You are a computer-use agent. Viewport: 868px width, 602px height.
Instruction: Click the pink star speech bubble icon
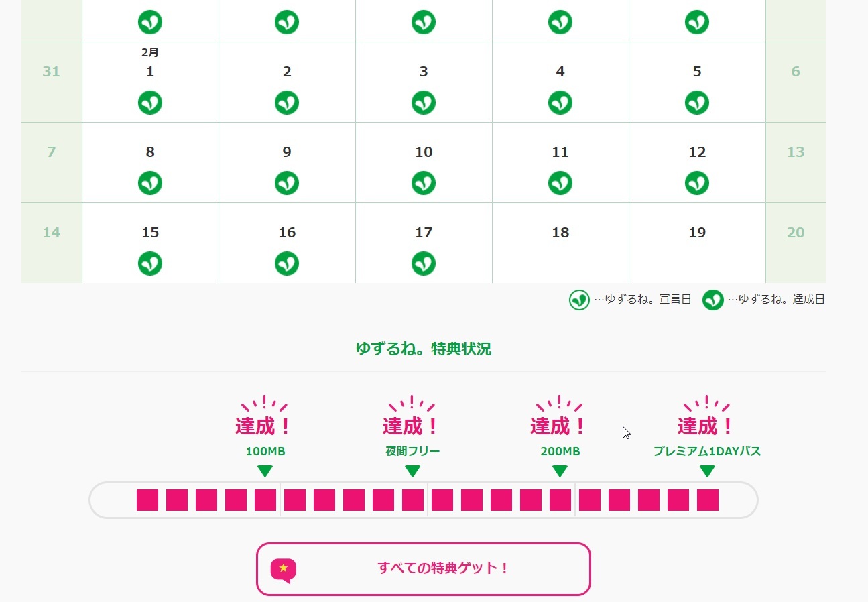(284, 570)
